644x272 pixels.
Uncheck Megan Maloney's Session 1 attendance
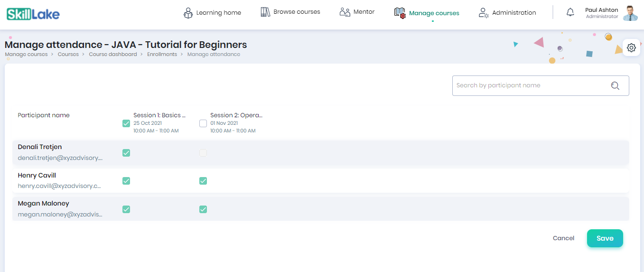(x=126, y=209)
